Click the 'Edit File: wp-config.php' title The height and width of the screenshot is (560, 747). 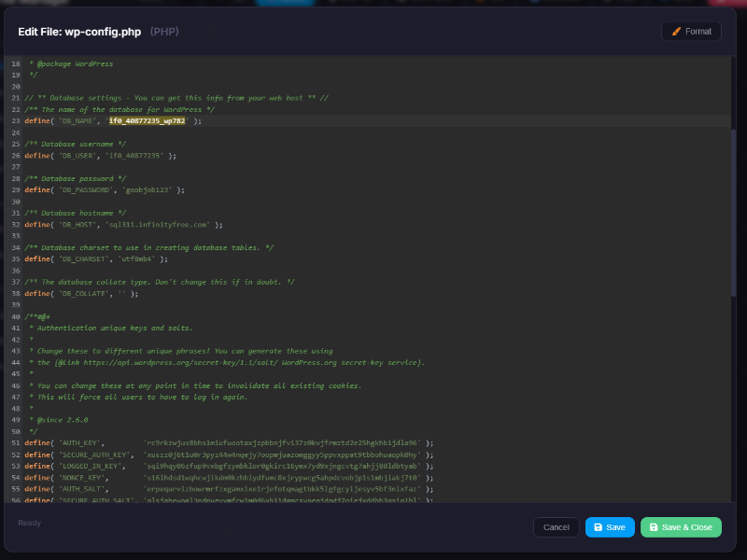point(79,32)
